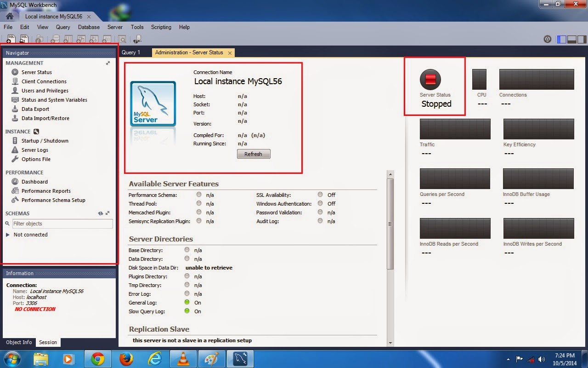
Task: Click the reconnect to DBMS toolbar icon
Action: tap(137, 40)
